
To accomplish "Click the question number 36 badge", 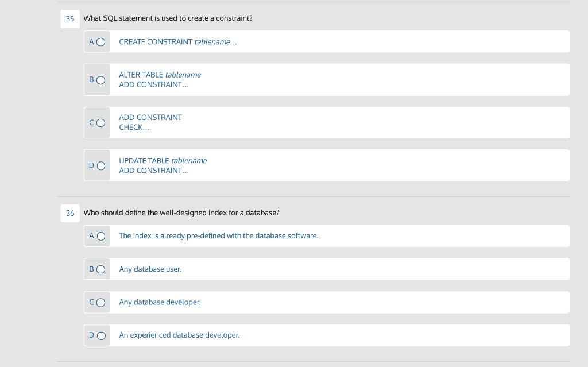I will click(69, 213).
